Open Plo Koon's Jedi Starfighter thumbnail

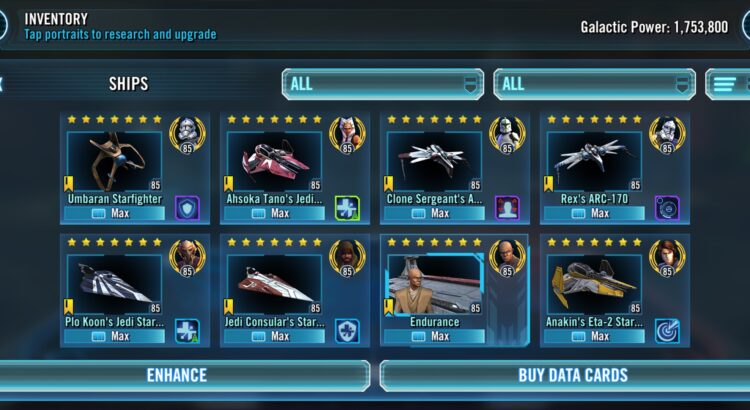click(114, 285)
